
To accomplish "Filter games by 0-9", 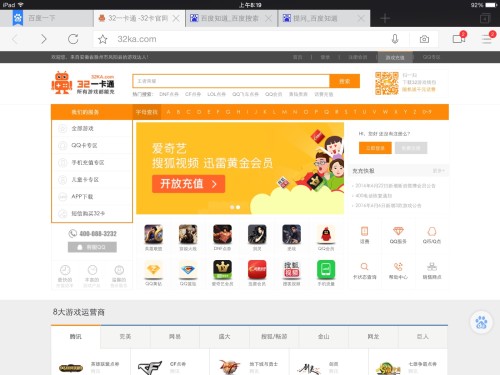I will pyautogui.click(x=427, y=112).
